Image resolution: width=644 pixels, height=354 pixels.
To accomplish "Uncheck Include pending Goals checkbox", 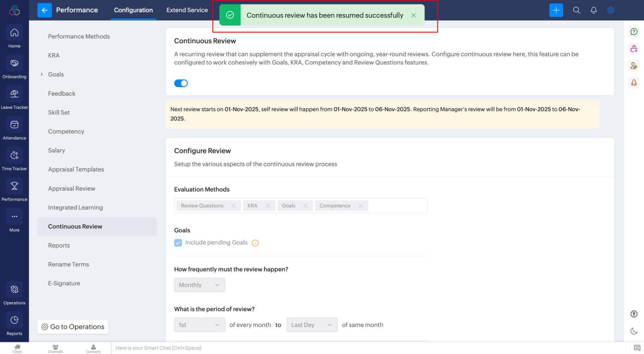I will click(x=178, y=243).
